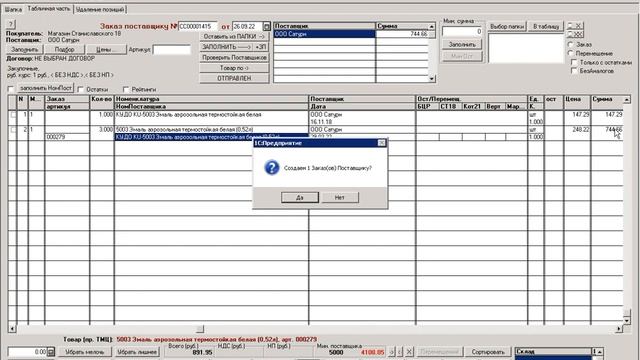Click the price cell 248.22

pos(577,129)
